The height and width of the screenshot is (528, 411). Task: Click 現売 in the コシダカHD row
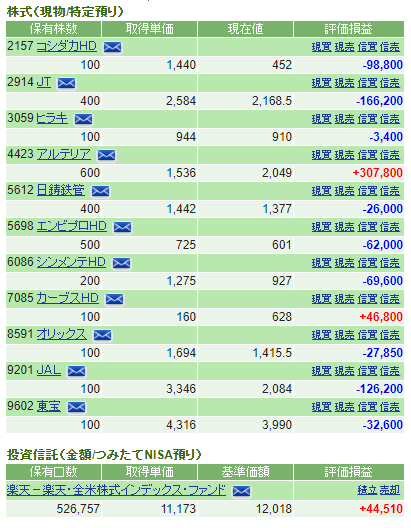pyautogui.click(x=344, y=47)
